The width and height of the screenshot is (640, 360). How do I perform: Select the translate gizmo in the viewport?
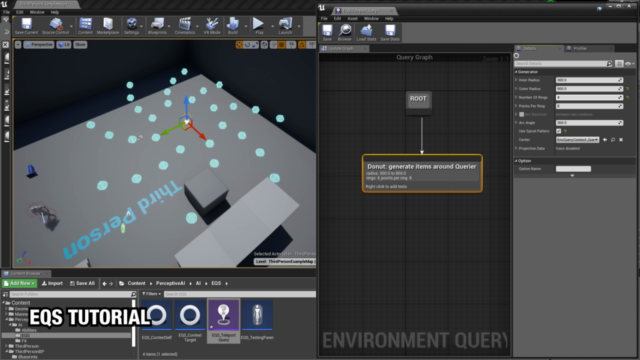pyautogui.click(x=187, y=122)
